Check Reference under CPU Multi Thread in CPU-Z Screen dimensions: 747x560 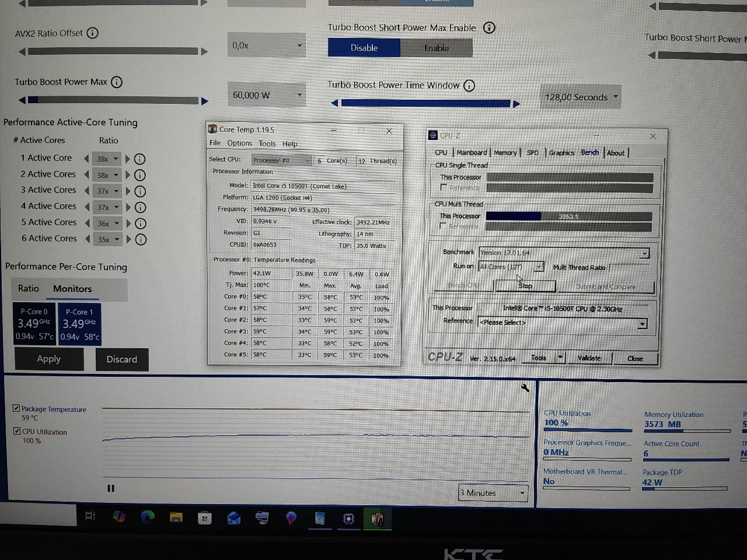[443, 226]
